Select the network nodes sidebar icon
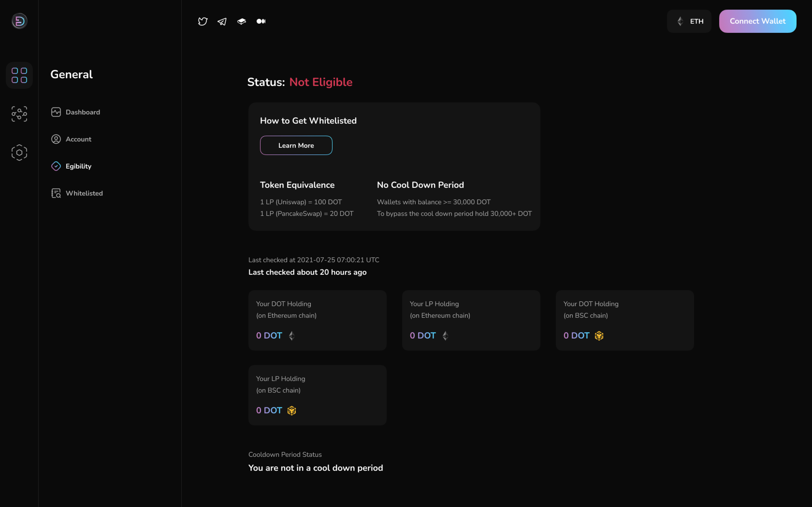 click(19, 114)
